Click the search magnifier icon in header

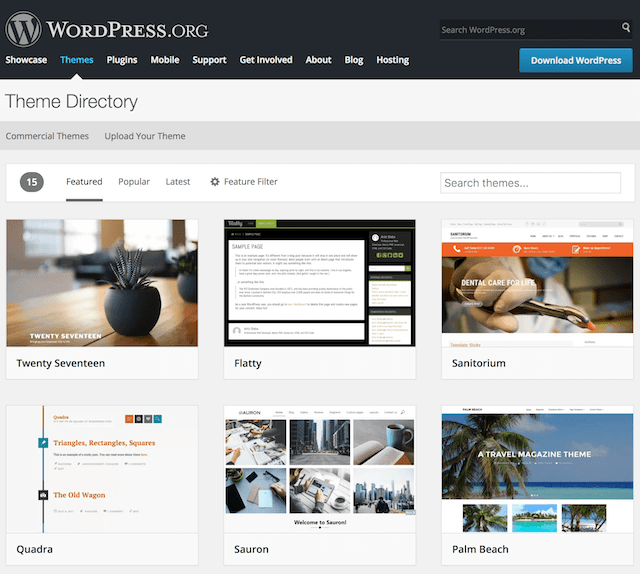point(626,27)
